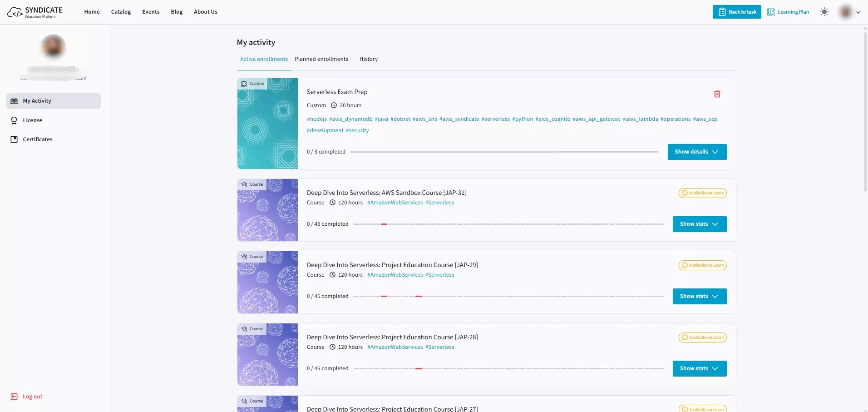
Task: Click Available on Learn badge for JAP-27
Action: point(703,409)
